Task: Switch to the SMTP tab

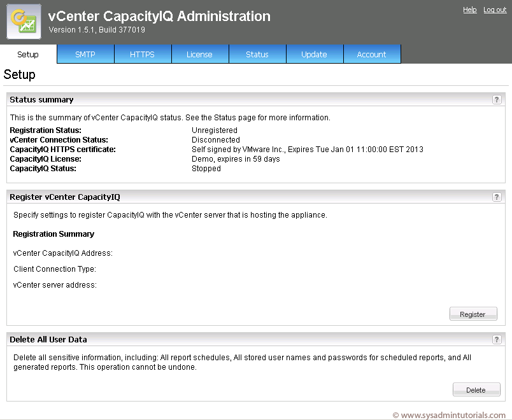Action: 85,54
